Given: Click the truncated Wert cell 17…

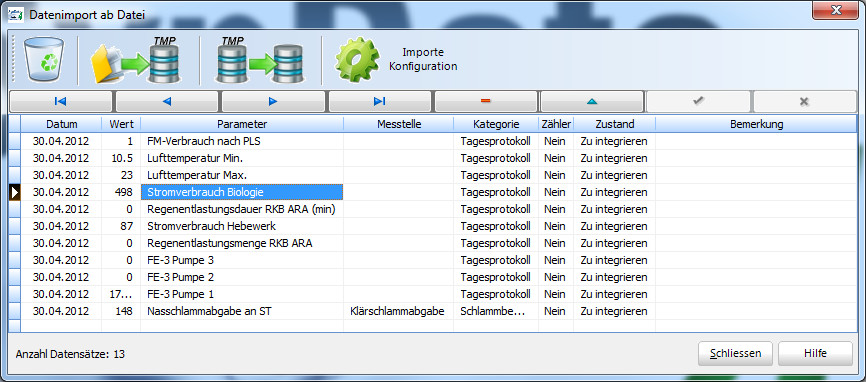Looking at the screenshot, I should coord(122,294).
